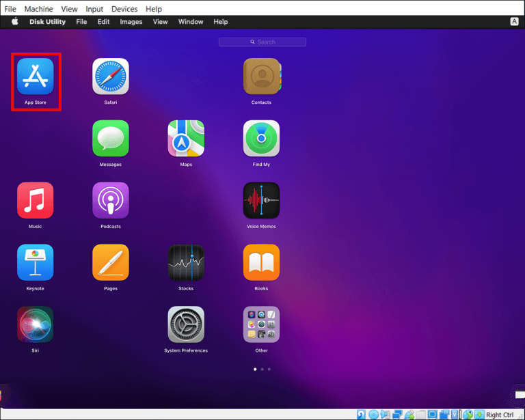Activate Siri from Launchpad

(35, 324)
